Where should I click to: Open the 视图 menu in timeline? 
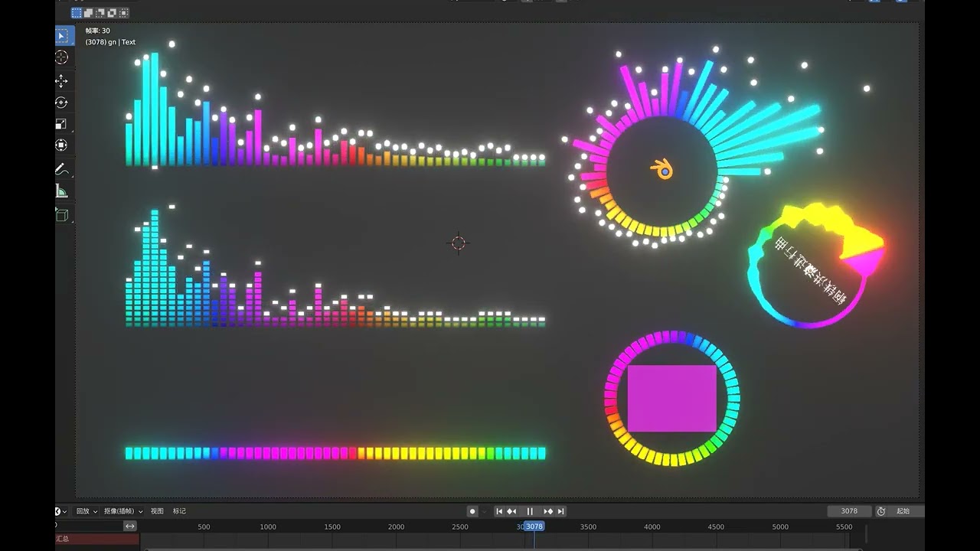click(157, 511)
